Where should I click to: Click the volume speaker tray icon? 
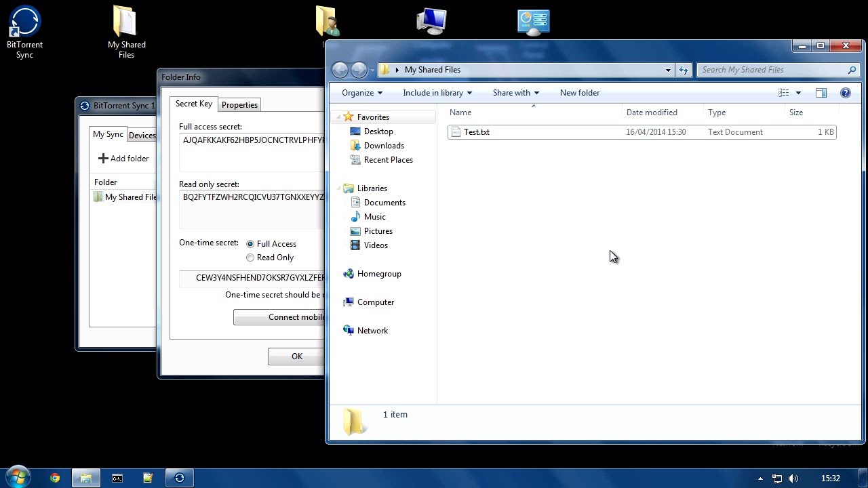pyautogui.click(x=793, y=479)
